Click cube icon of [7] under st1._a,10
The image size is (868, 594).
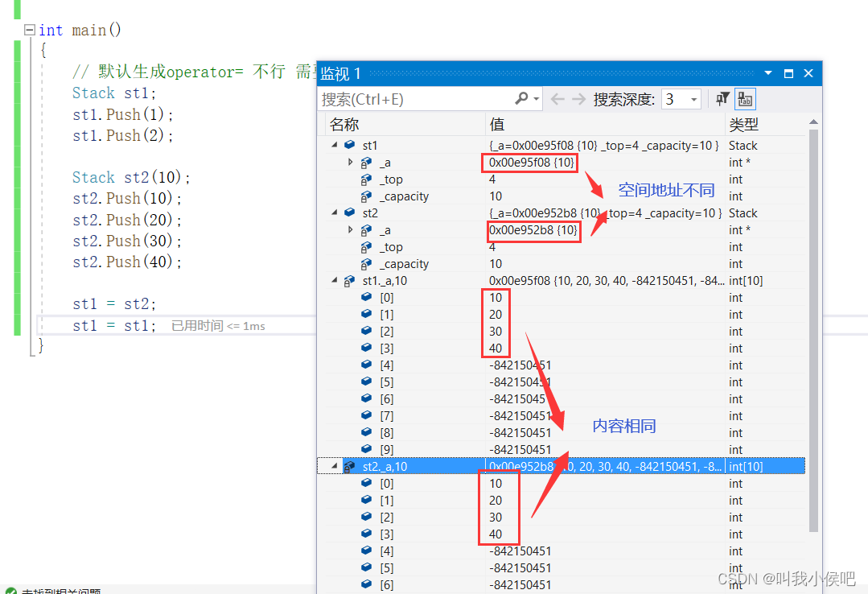[x=367, y=415]
